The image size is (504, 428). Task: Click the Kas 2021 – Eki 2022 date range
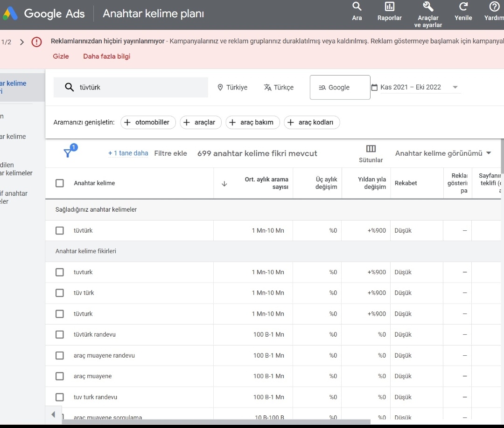coord(411,87)
